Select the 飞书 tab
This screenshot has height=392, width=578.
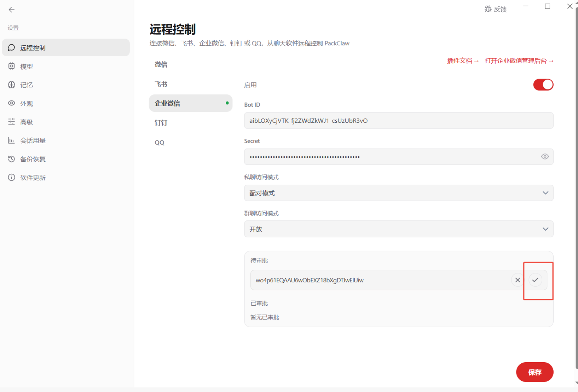(x=191, y=84)
